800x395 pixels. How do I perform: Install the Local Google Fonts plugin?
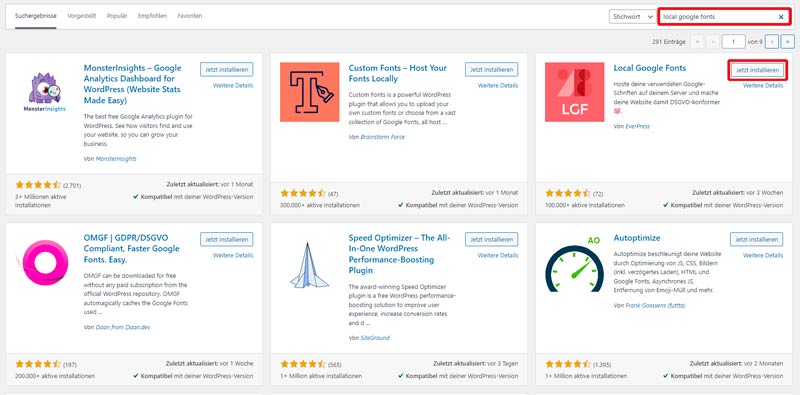click(757, 70)
